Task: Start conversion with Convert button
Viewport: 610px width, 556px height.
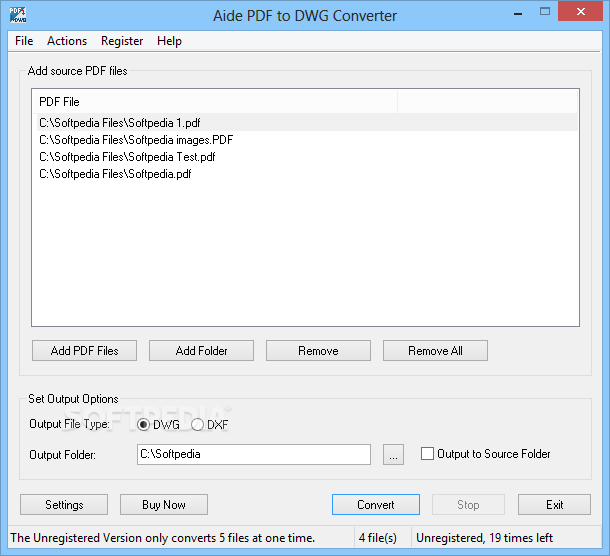Action: (x=376, y=505)
